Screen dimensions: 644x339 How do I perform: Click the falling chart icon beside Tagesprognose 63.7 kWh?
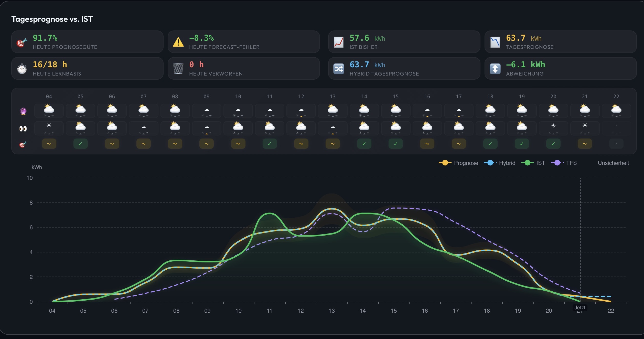click(x=495, y=42)
